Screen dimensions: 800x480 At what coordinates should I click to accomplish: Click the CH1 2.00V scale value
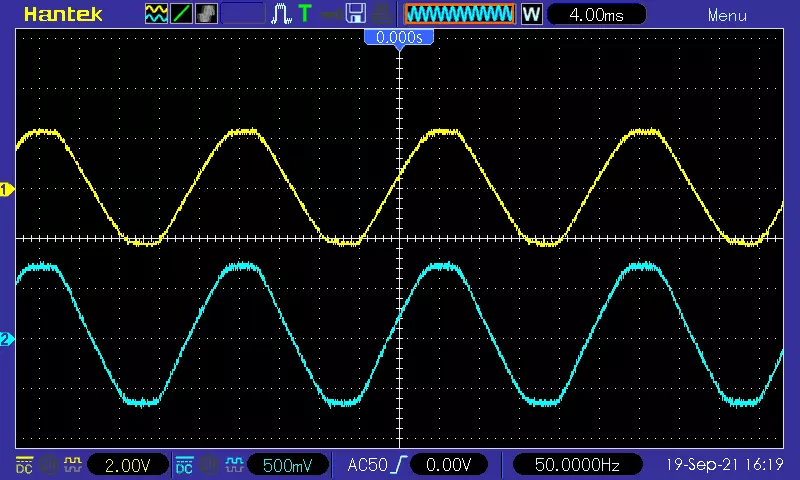(x=128, y=465)
